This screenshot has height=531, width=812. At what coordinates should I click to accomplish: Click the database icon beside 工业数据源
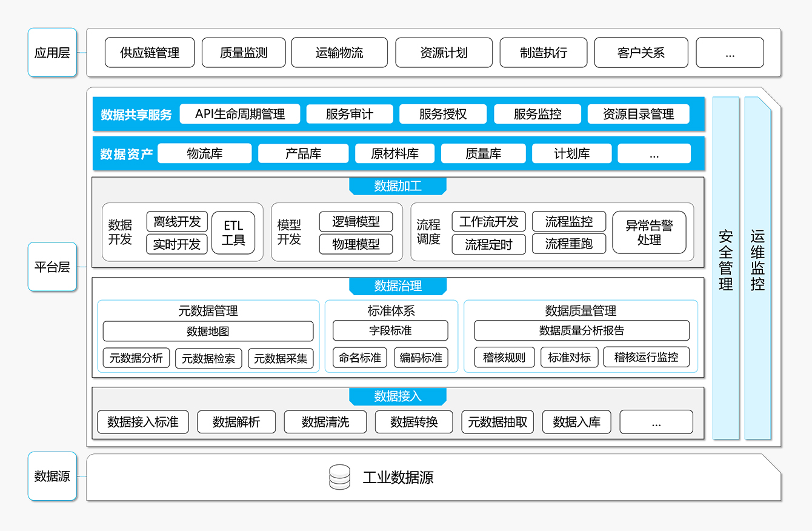click(339, 476)
